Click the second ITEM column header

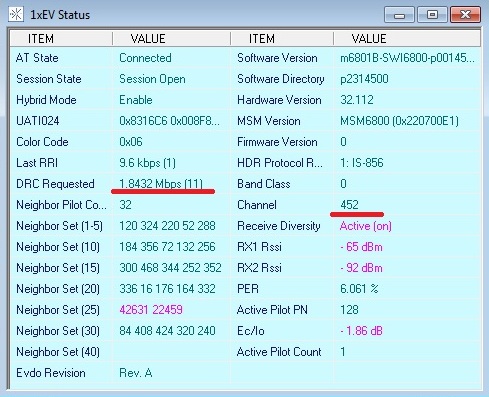[x=282, y=39]
